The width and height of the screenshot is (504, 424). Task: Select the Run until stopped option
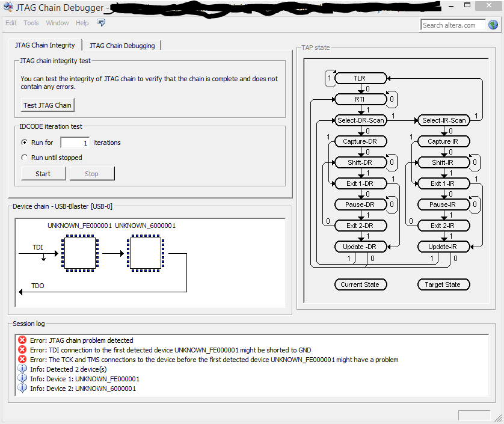[24, 158]
